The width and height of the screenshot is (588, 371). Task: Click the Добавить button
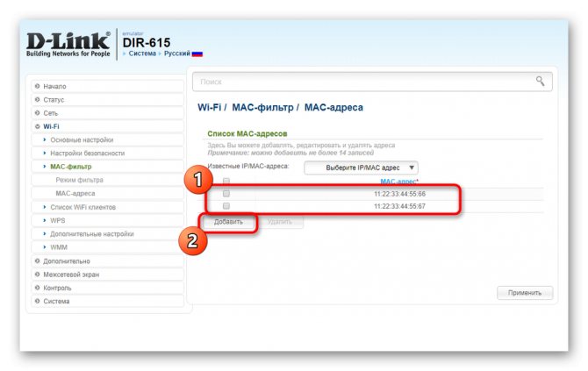click(x=228, y=222)
